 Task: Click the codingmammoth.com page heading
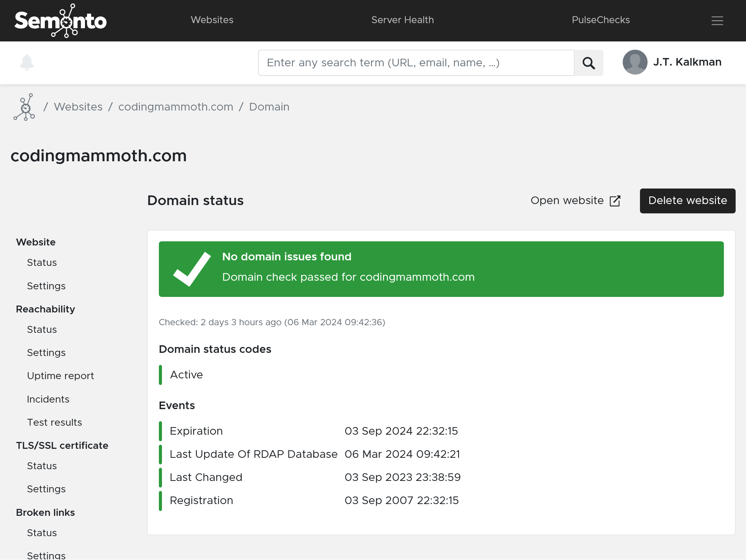tap(99, 156)
